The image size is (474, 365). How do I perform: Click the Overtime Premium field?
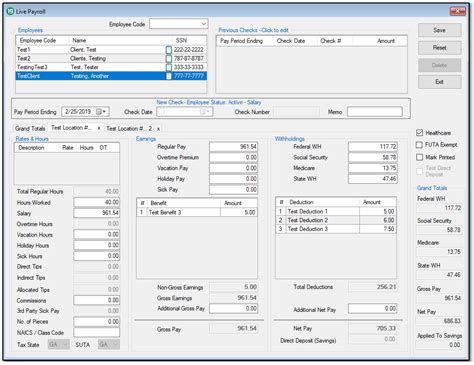[x=234, y=157]
